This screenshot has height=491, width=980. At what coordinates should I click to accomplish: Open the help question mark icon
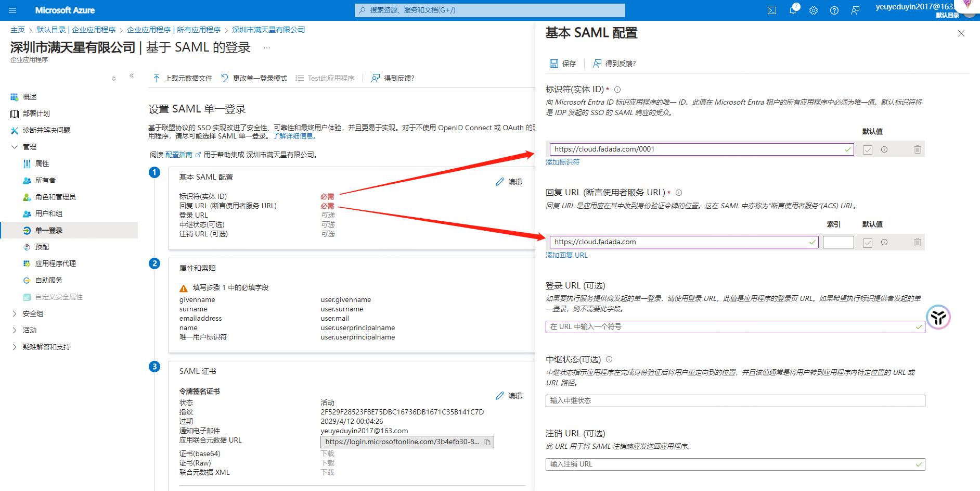point(834,10)
